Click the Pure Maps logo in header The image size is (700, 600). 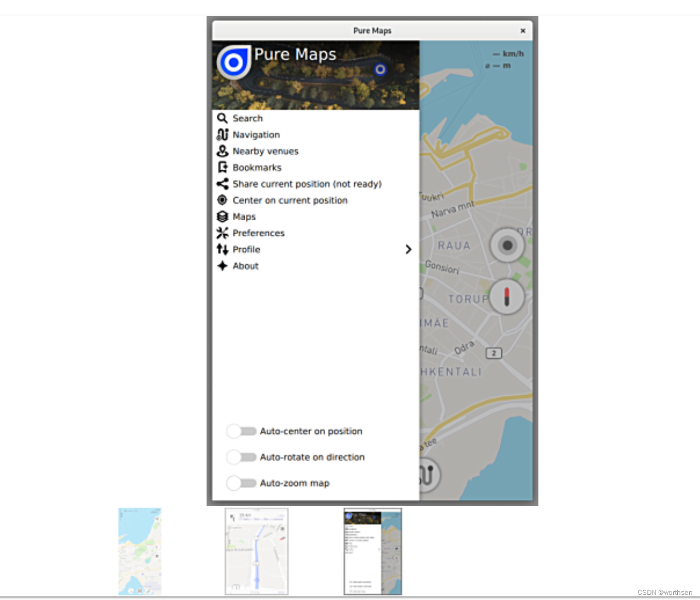pos(234,62)
